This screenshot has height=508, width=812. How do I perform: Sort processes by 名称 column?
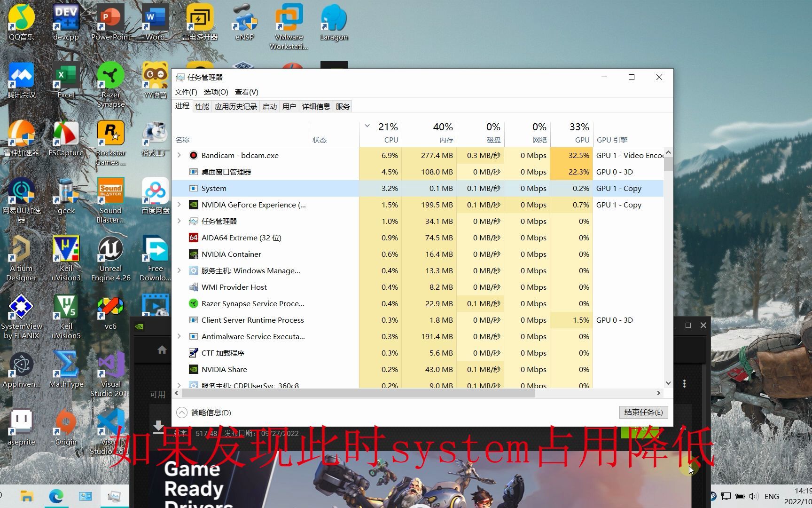(x=240, y=133)
